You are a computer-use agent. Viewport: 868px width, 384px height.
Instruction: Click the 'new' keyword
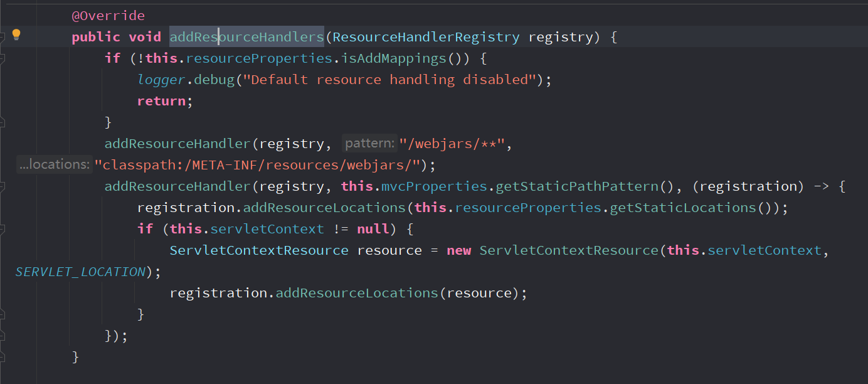(x=459, y=250)
